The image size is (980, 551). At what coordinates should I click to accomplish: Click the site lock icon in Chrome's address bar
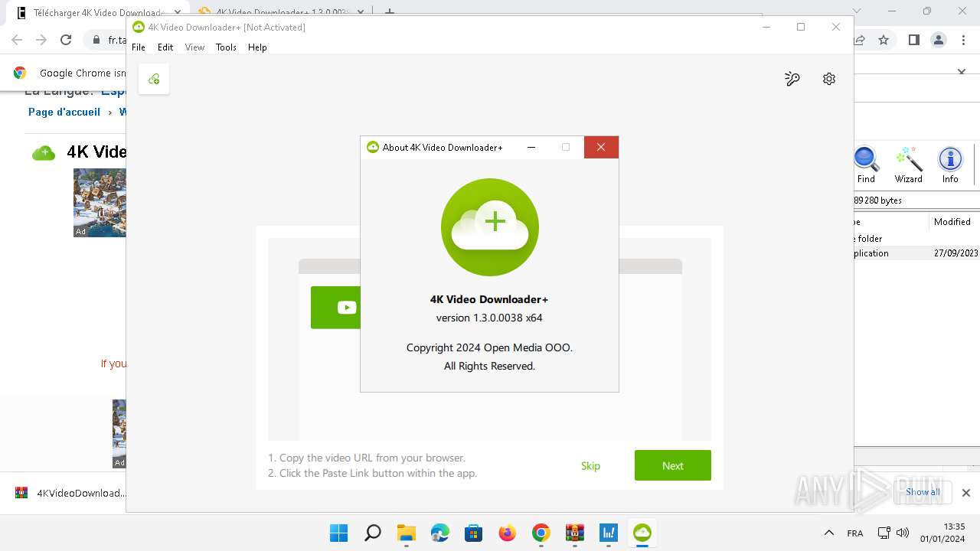coord(96,40)
